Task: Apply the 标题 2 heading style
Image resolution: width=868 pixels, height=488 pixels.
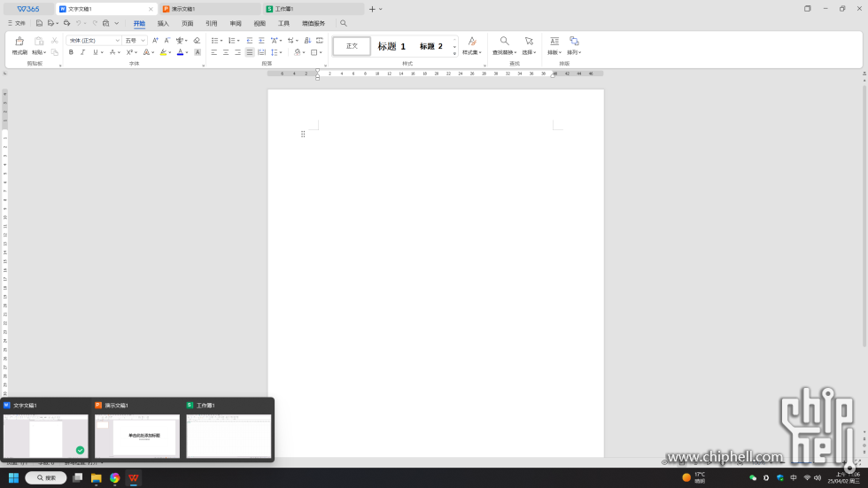Action: pyautogui.click(x=430, y=46)
